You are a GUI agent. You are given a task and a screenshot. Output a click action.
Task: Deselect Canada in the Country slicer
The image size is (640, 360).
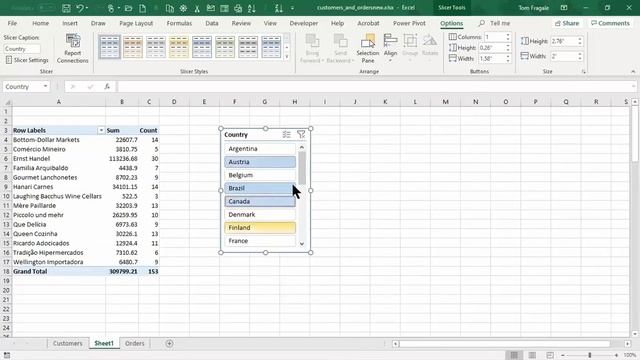tap(260, 201)
